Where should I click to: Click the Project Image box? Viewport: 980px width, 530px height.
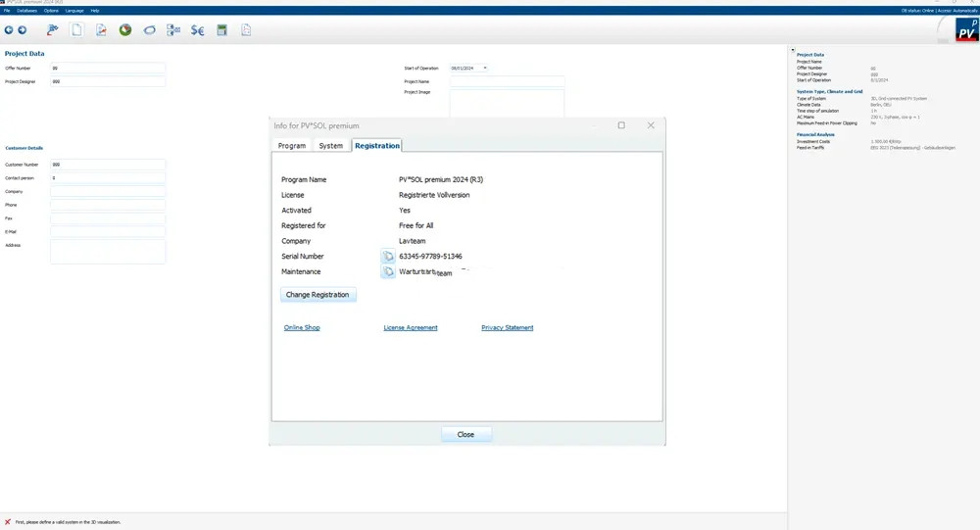click(x=507, y=104)
